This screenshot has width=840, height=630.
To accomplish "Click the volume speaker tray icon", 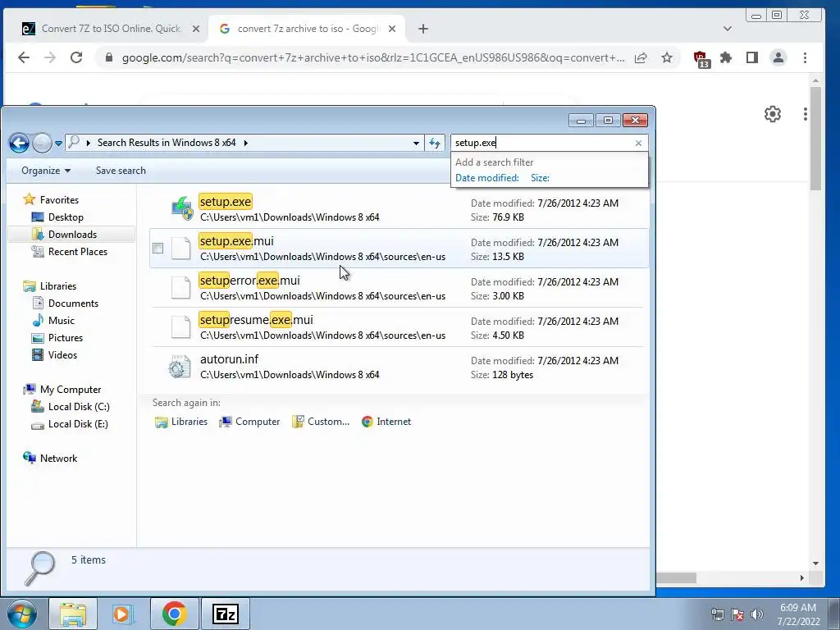I will pyautogui.click(x=757, y=614).
